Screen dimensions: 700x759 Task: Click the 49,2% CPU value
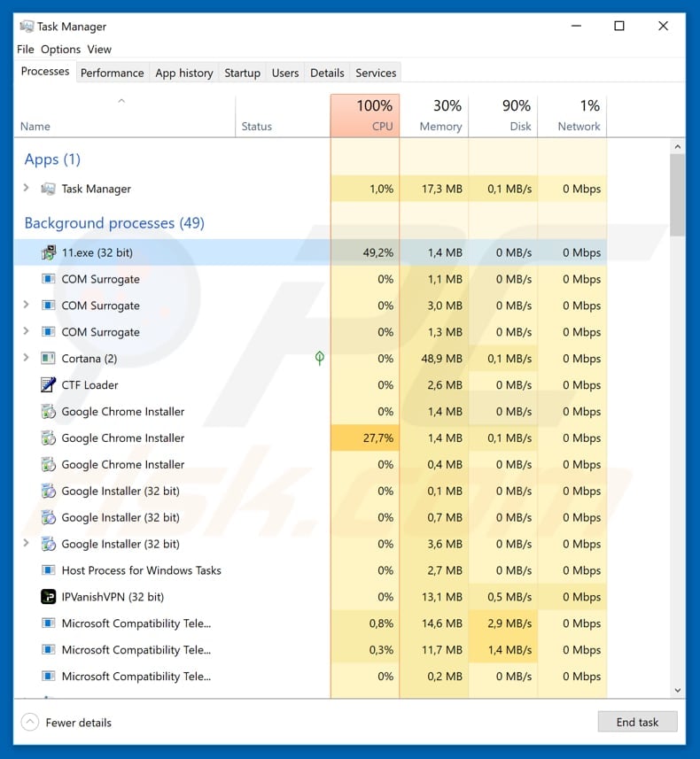pos(377,252)
